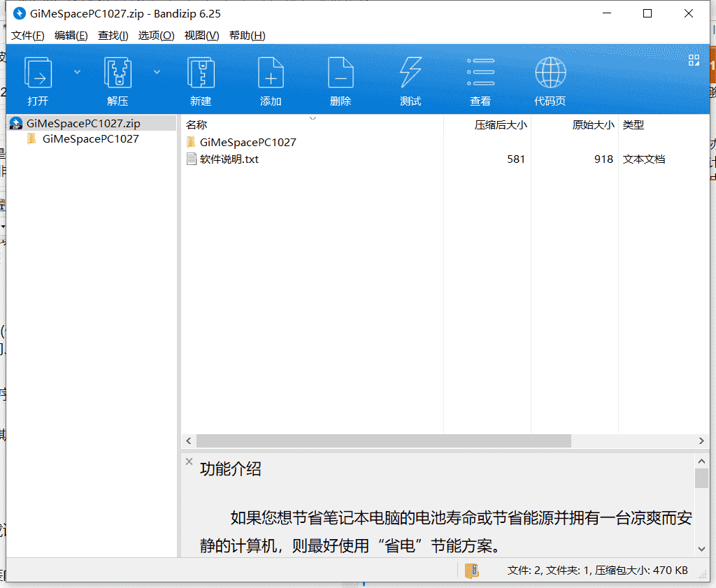This screenshot has height=588, width=716.
Task: Open the 选项(O) menu
Action: 156,36
